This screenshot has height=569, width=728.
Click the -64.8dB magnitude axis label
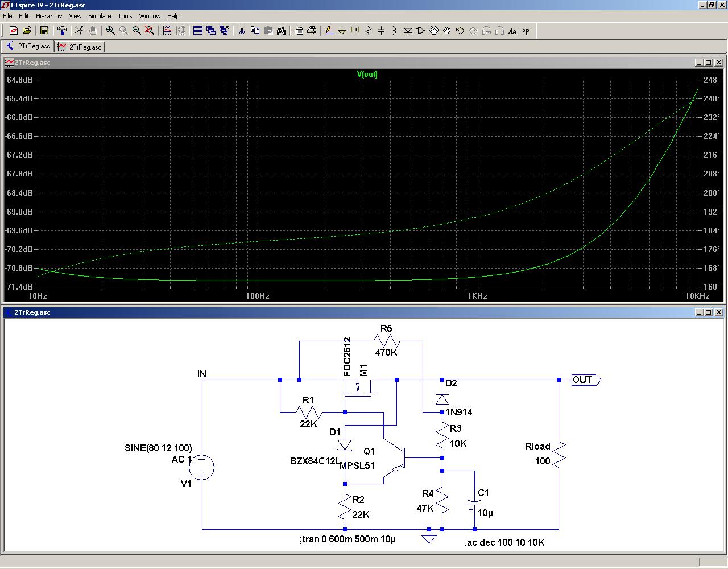pos(19,80)
